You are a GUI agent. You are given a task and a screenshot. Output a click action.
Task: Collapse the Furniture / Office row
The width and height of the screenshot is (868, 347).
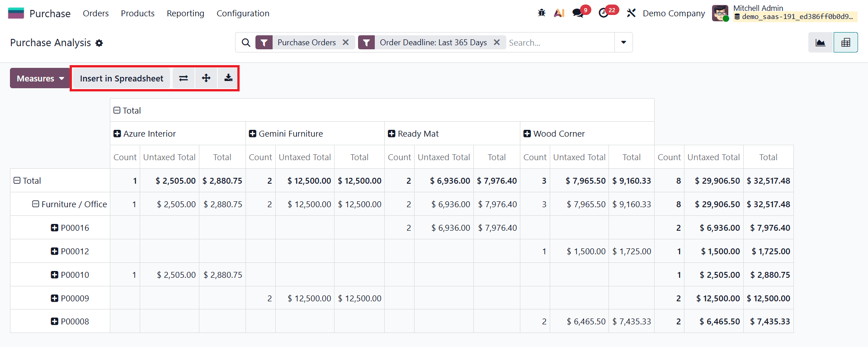(x=35, y=204)
